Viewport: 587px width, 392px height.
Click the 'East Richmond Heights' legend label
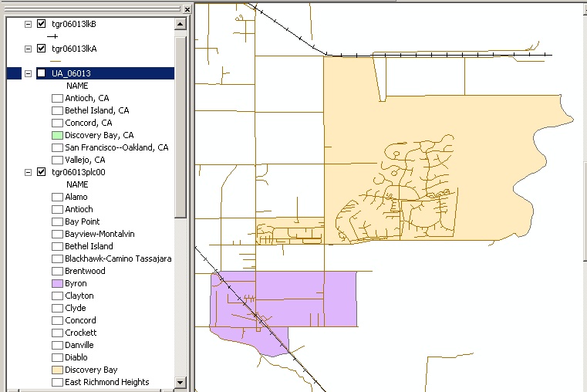[x=107, y=382]
